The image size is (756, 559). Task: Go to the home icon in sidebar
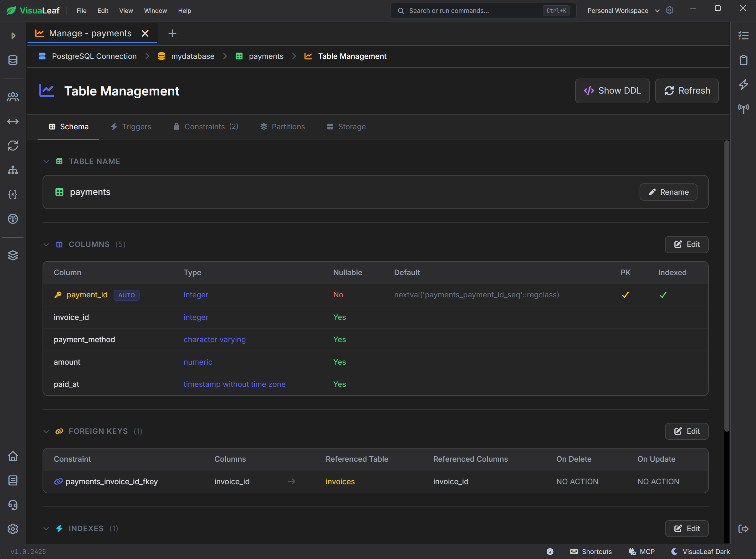pos(13,456)
